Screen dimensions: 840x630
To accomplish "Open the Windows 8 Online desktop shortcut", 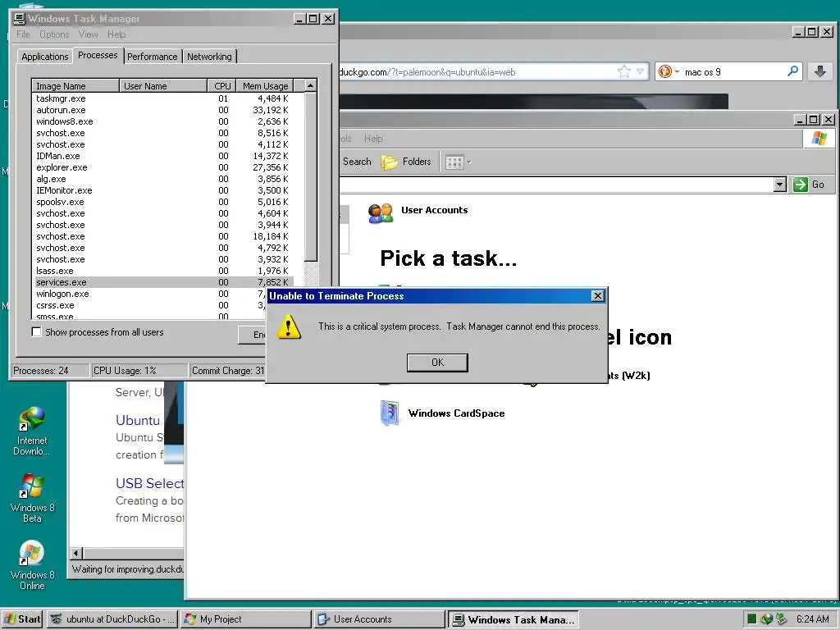I will point(32,566).
